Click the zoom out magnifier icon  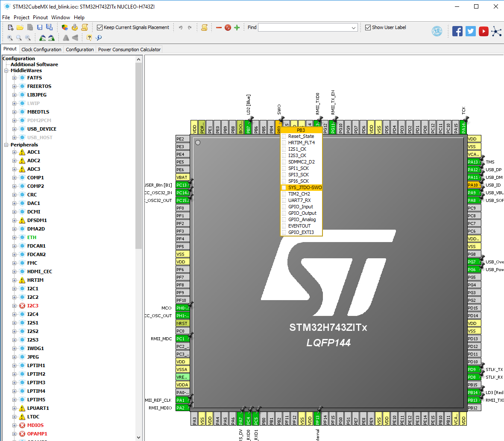click(28, 38)
